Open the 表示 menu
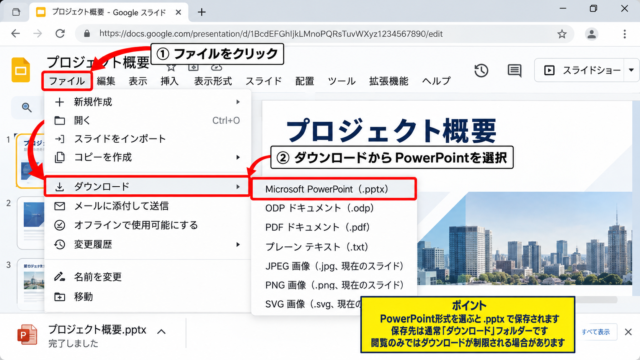The height and width of the screenshot is (360, 640). tap(138, 81)
